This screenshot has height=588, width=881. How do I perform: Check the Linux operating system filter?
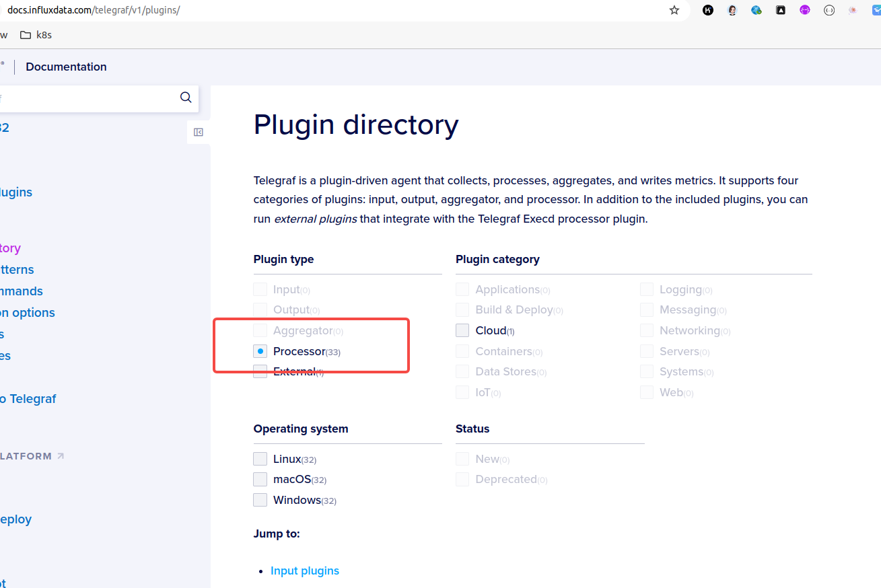(x=260, y=459)
